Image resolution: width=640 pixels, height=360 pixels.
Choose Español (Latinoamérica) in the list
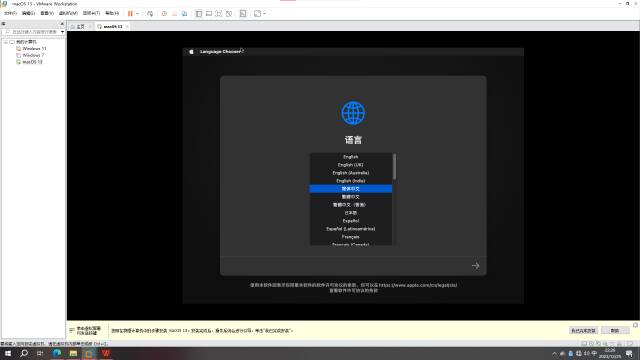click(x=351, y=229)
